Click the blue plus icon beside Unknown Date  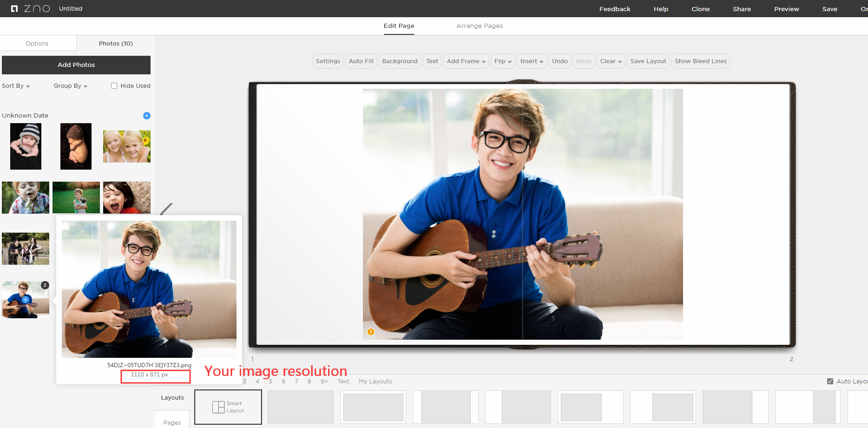[x=147, y=116]
